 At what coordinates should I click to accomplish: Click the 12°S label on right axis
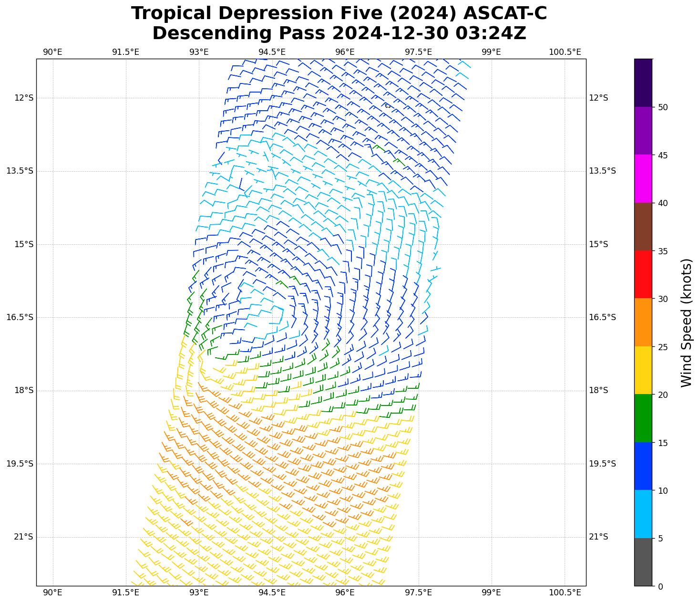(598, 98)
